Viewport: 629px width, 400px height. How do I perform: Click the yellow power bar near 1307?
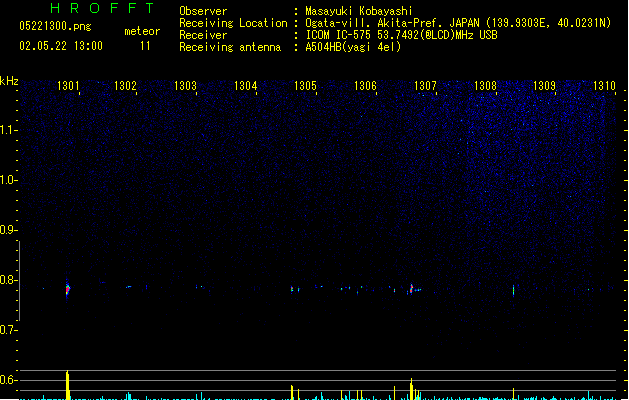411,389
